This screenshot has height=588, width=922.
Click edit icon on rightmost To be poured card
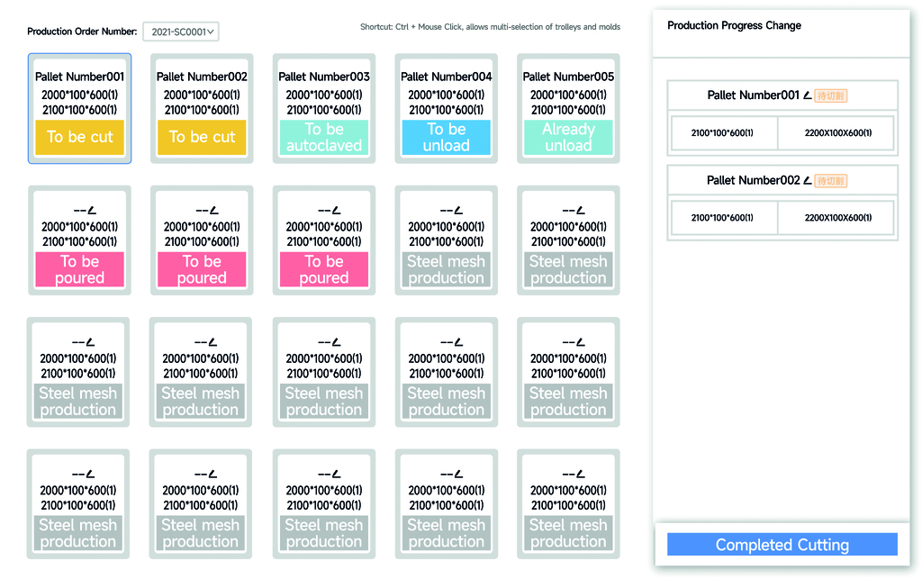click(334, 211)
